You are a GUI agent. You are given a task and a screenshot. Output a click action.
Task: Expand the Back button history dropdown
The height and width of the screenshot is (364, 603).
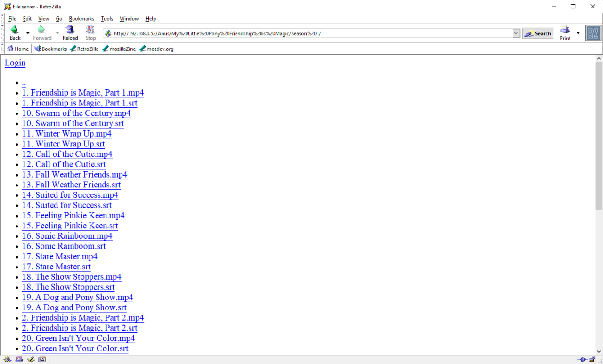click(x=28, y=33)
